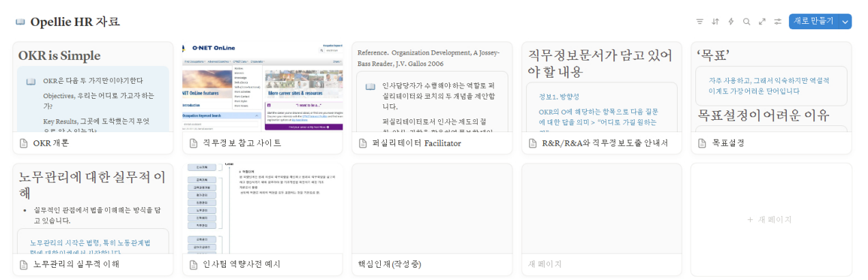The image size is (868, 280).
Task: Click the page icon next to OKR 개론
Action: 24,143
